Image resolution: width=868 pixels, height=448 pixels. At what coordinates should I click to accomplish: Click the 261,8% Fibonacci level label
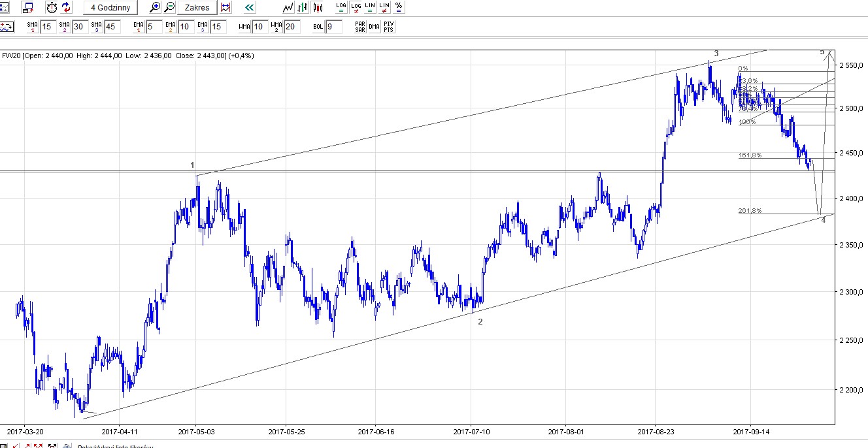click(750, 211)
